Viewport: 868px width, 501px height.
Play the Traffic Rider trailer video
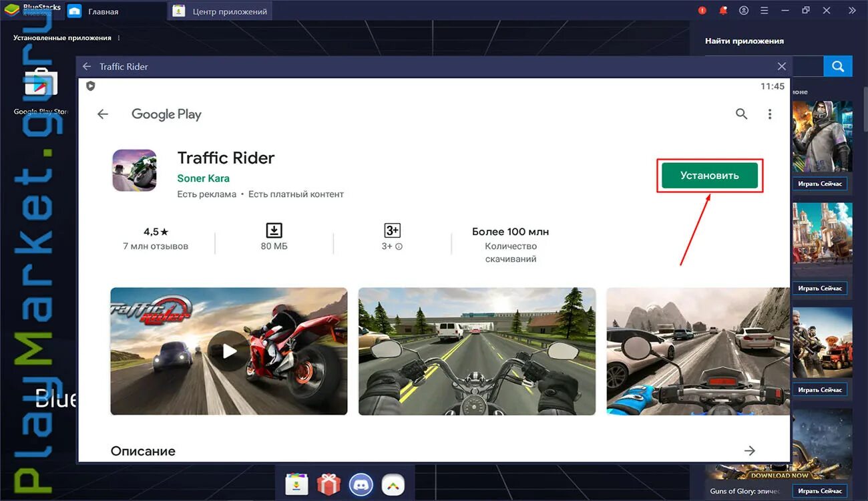point(229,351)
